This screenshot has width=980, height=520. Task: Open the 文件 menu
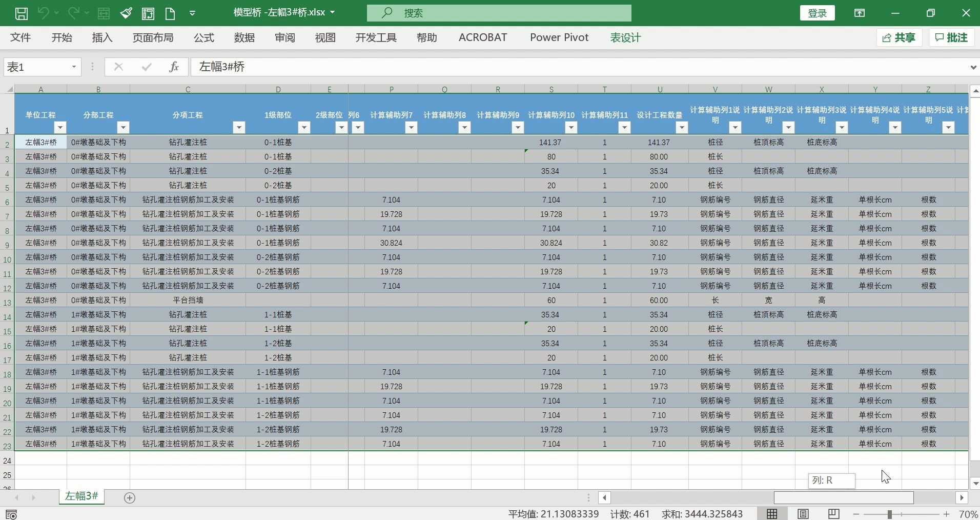coord(21,37)
